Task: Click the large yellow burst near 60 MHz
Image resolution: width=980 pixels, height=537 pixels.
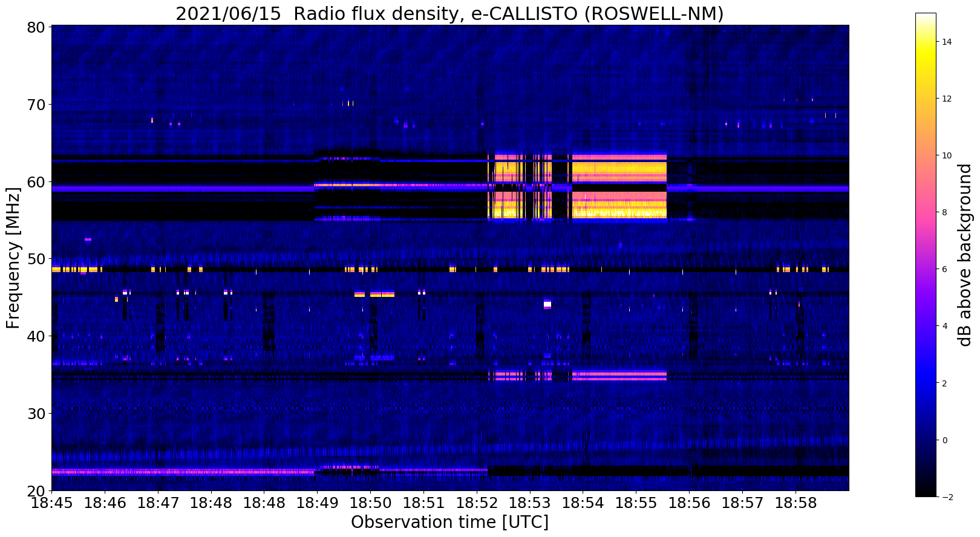Action: (x=619, y=186)
